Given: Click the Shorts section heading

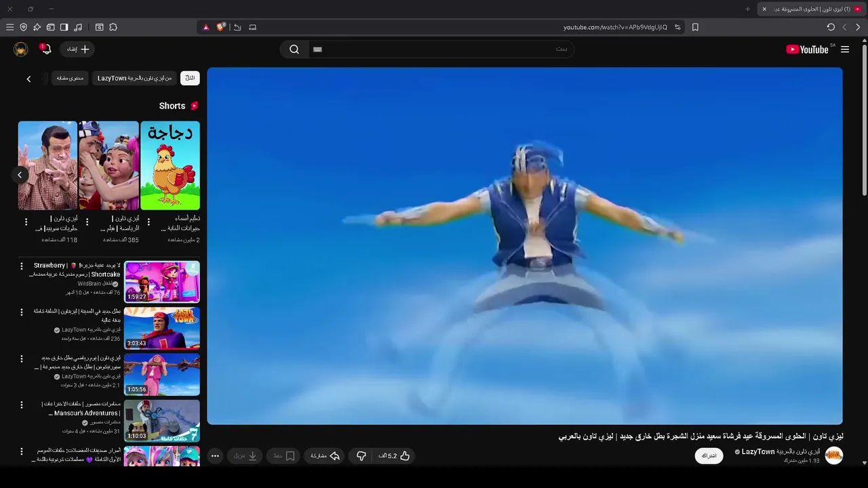Looking at the screenshot, I should (179, 106).
